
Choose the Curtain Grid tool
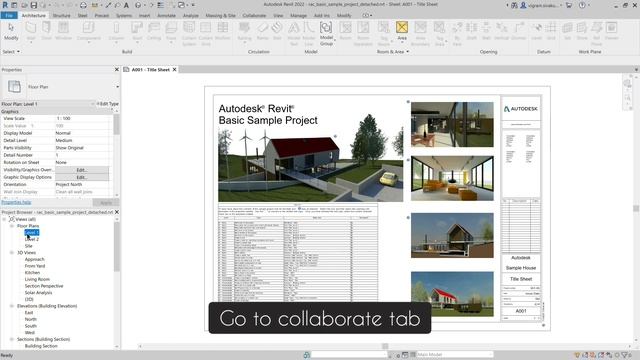pos(206,33)
